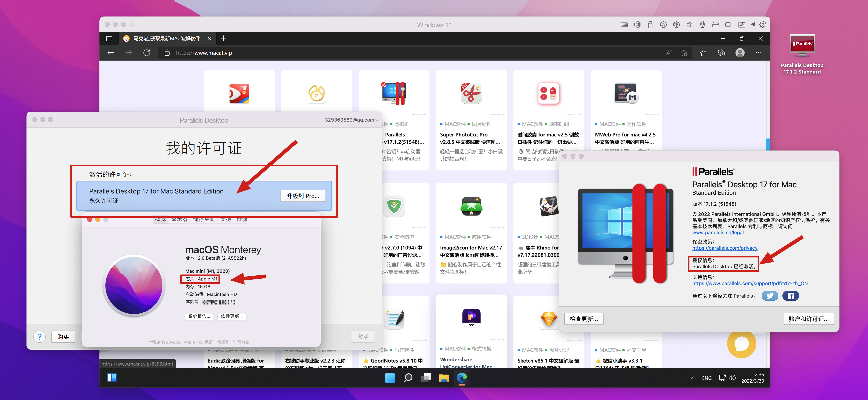Click the Facebook follow icon
The image size is (868, 400).
coord(791,296)
